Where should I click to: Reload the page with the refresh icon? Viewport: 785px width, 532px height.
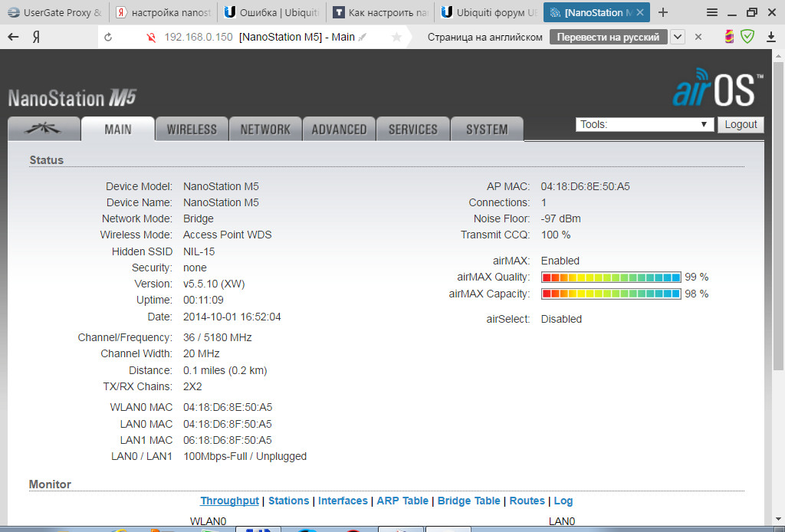click(108, 37)
